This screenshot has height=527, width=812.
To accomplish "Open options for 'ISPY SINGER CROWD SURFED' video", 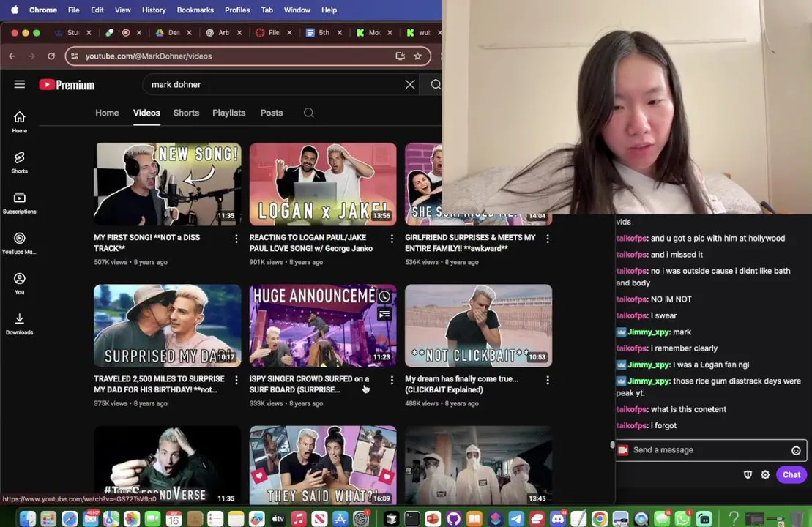I will pyautogui.click(x=392, y=380).
